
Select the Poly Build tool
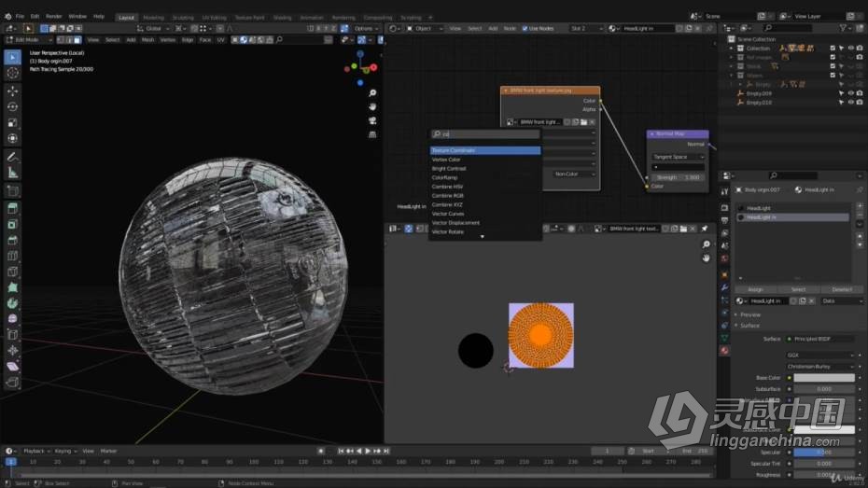[x=12, y=287]
